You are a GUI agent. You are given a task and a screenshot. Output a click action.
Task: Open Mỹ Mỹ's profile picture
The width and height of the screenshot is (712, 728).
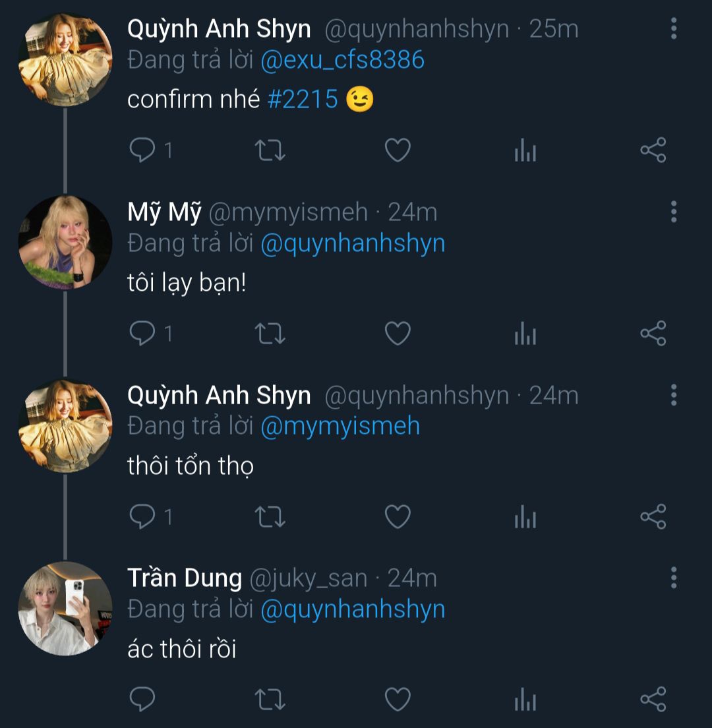[x=65, y=242]
